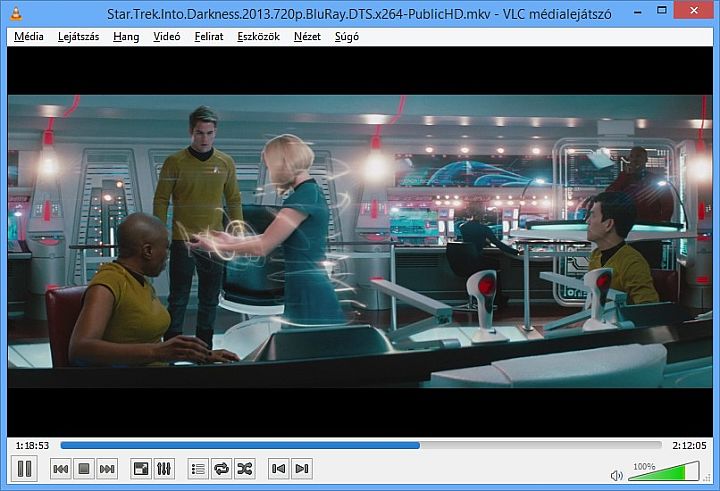Seek within the blue playback progress bar

pyautogui.click(x=361, y=445)
